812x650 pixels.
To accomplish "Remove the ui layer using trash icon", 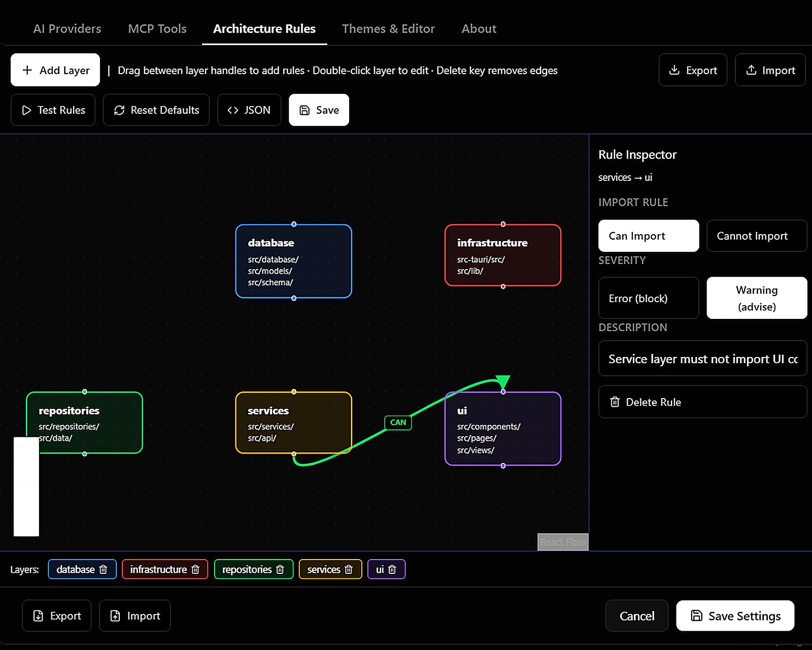I will (392, 569).
